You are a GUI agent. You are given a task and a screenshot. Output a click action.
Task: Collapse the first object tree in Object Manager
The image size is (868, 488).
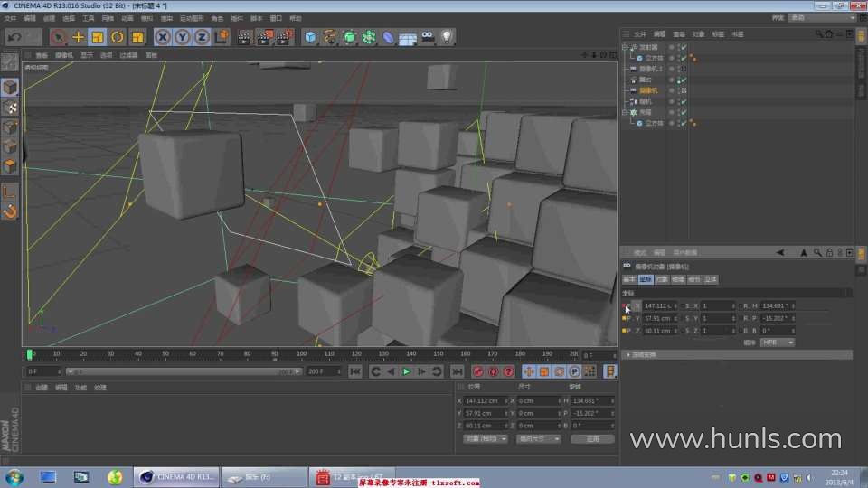pyautogui.click(x=625, y=47)
